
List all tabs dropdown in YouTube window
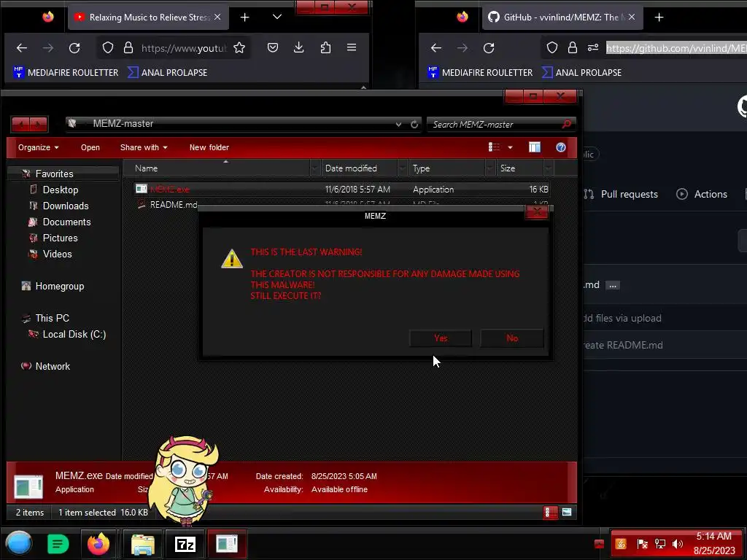pyautogui.click(x=276, y=17)
